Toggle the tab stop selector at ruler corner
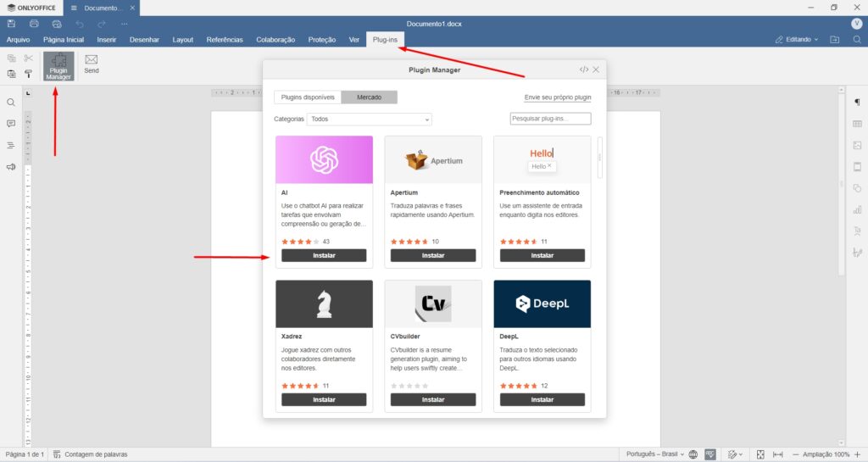 28,93
